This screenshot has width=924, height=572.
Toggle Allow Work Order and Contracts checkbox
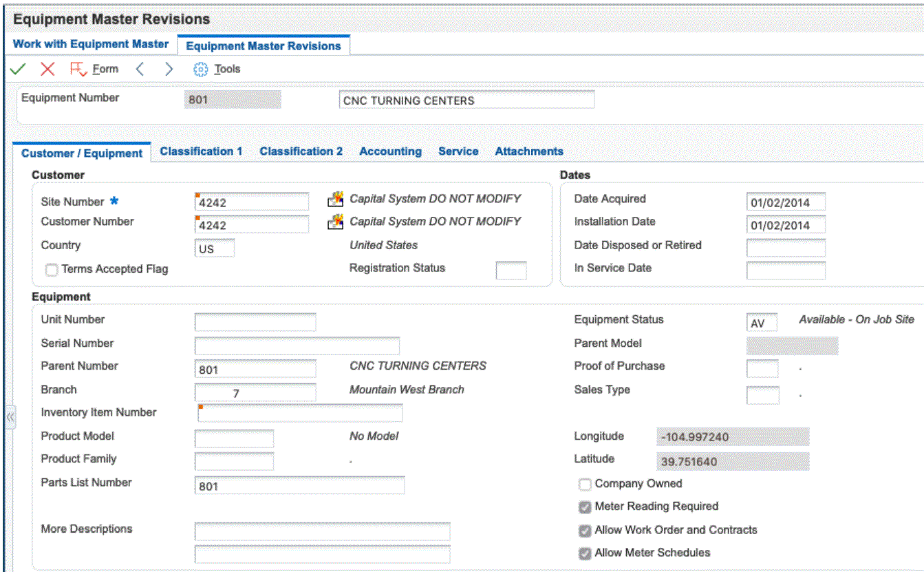(585, 531)
